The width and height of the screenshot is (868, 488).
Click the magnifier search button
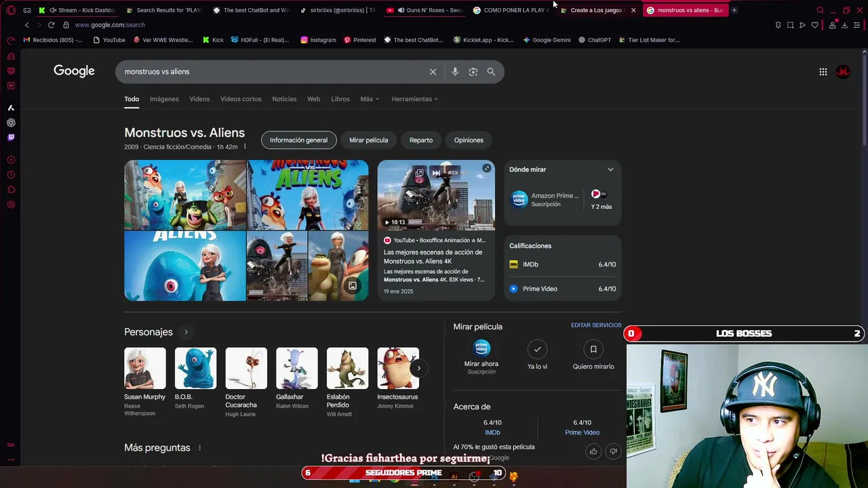coord(491,72)
